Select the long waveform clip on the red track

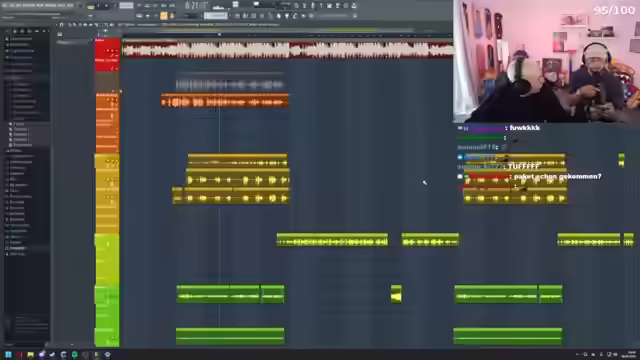tap(287, 50)
